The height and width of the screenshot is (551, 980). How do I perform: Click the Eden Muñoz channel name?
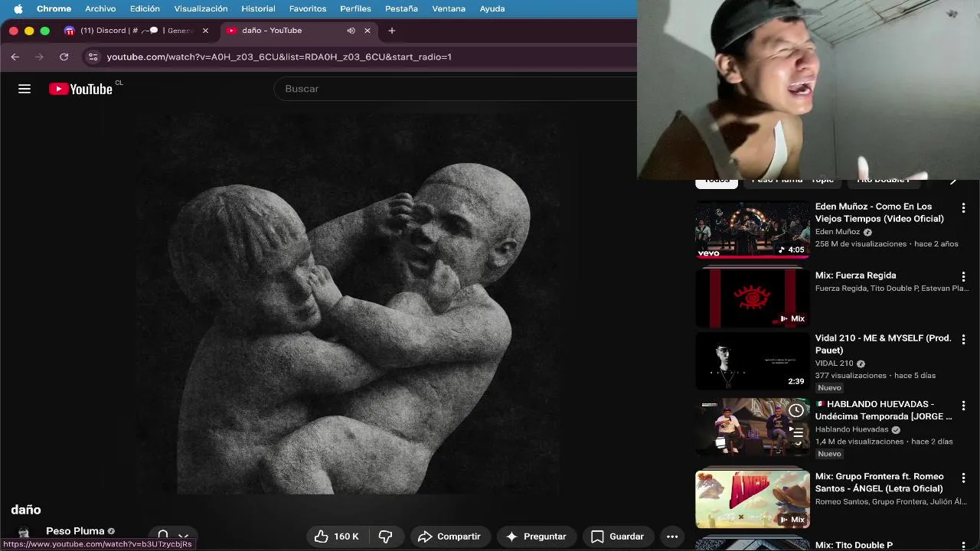click(x=838, y=232)
